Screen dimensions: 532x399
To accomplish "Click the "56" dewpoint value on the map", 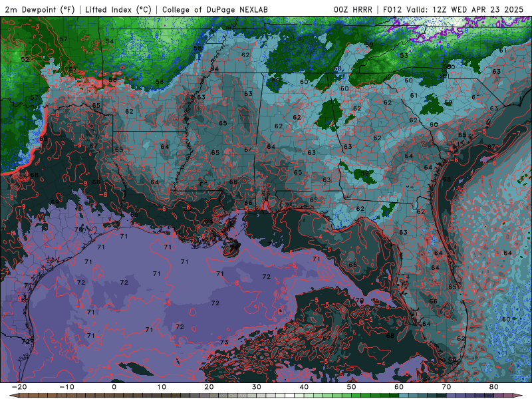I will tap(160, 82).
